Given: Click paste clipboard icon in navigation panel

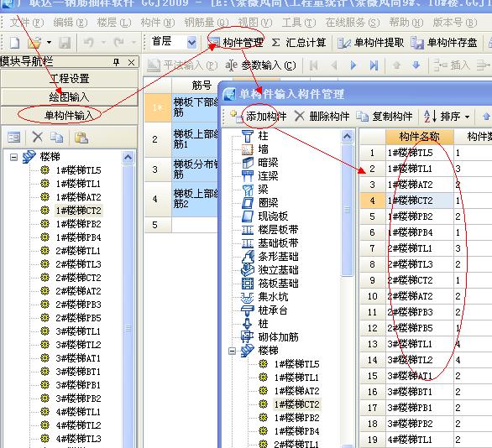Looking at the screenshot, I should (x=81, y=137).
